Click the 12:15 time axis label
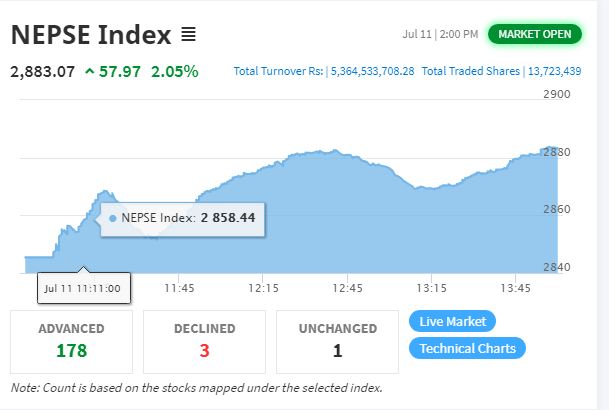This screenshot has height=410, width=609. pyautogui.click(x=263, y=288)
